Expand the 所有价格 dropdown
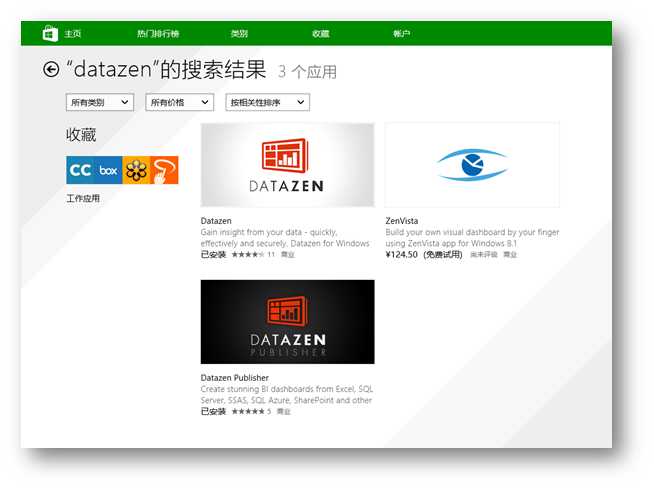Screen dimensions: 654x490 (x=179, y=102)
